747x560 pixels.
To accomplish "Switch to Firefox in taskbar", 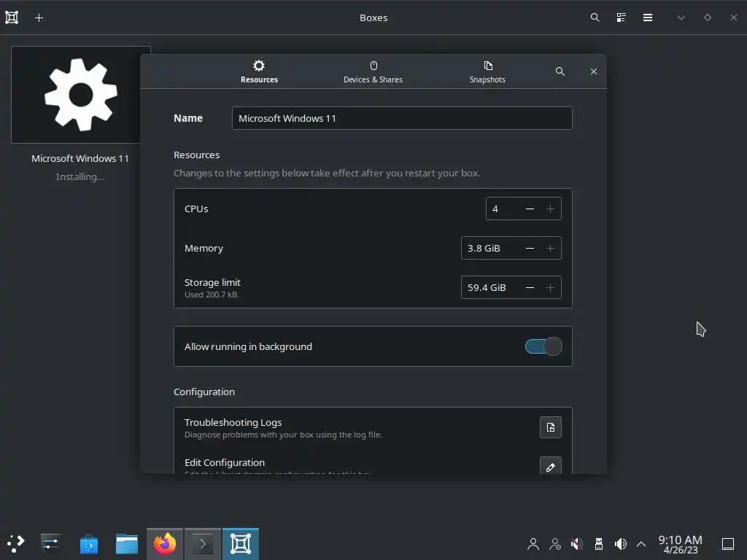I will (x=165, y=544).
